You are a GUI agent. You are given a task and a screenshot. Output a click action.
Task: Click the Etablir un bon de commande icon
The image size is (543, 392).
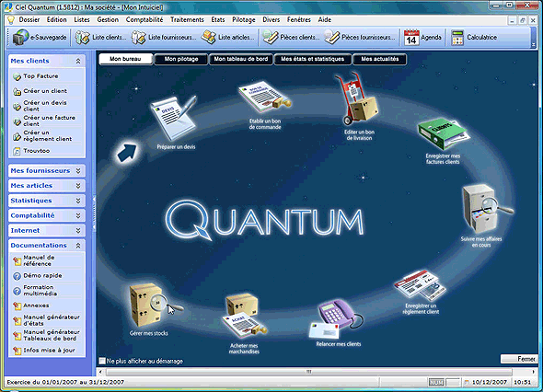pos(265,97)
